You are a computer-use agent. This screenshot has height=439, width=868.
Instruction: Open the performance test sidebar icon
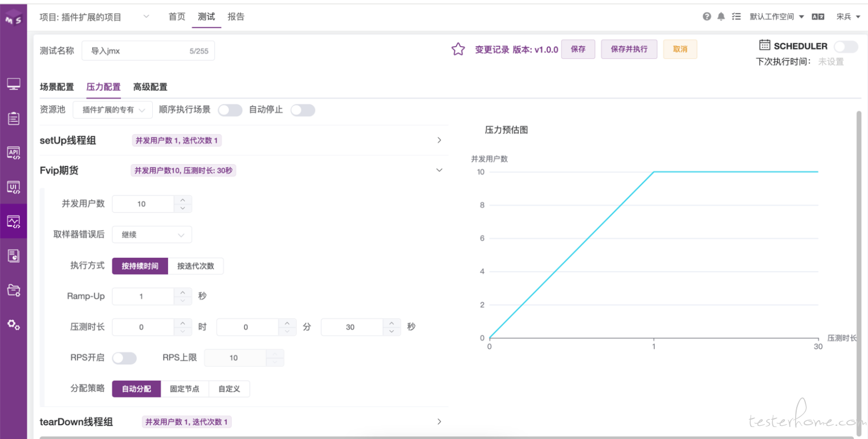pos(14,221)
